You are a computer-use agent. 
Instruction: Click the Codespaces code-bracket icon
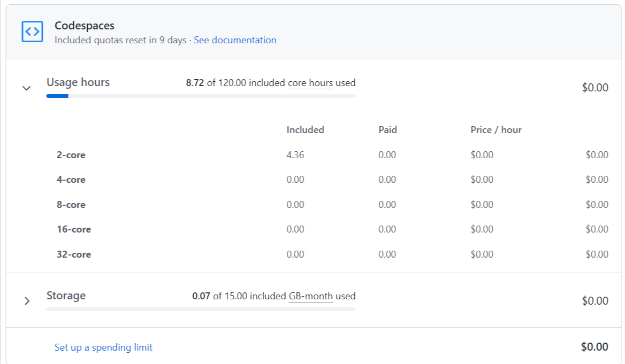(x=32, y=32)
